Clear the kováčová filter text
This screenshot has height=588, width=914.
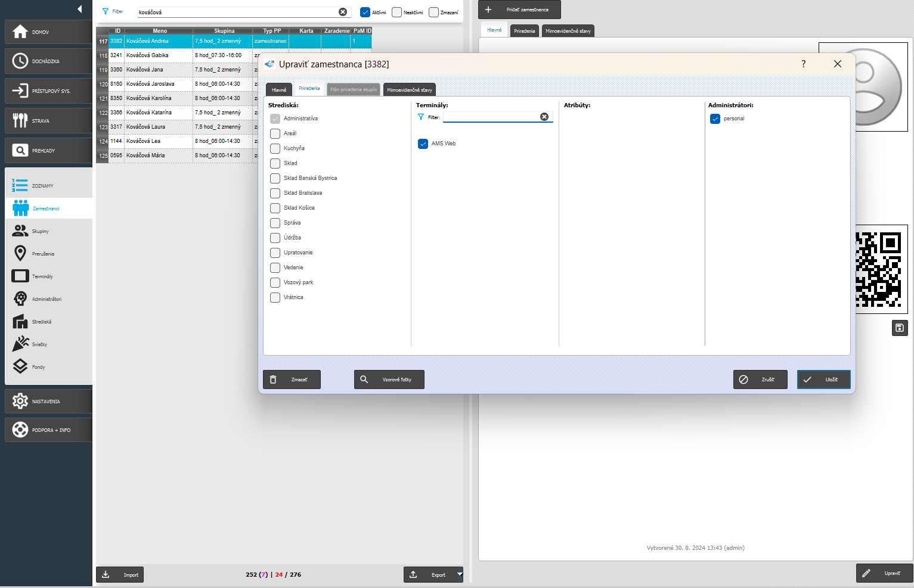tap(343, 12)
